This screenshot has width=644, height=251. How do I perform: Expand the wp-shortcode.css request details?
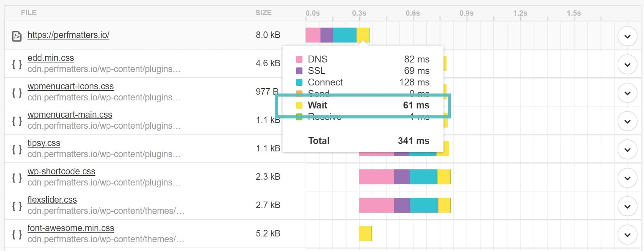(628, 178)
